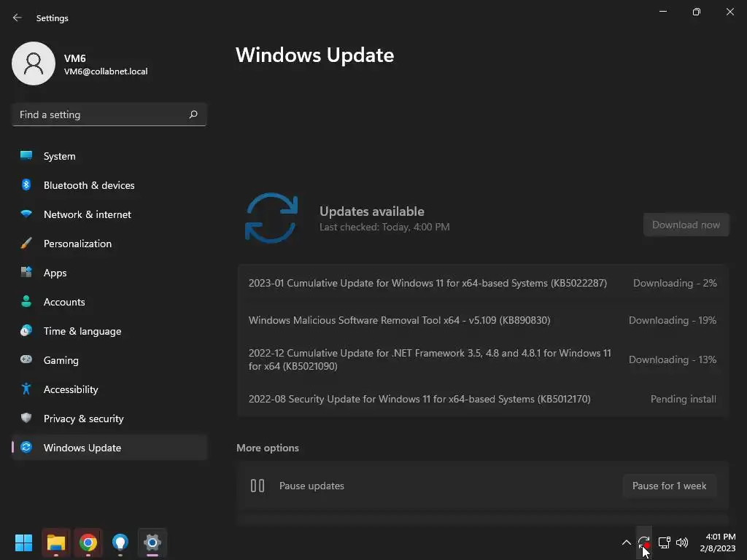Click the Pending install status
The image size is (747, 560).
click(x=683, y=399)
